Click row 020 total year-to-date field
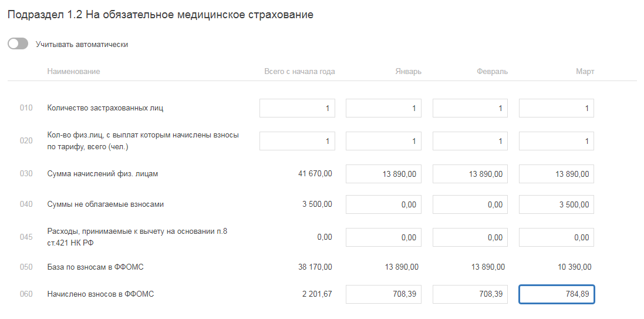The height and width of the screenshot is (319, 644). click(x=297, y=141)
